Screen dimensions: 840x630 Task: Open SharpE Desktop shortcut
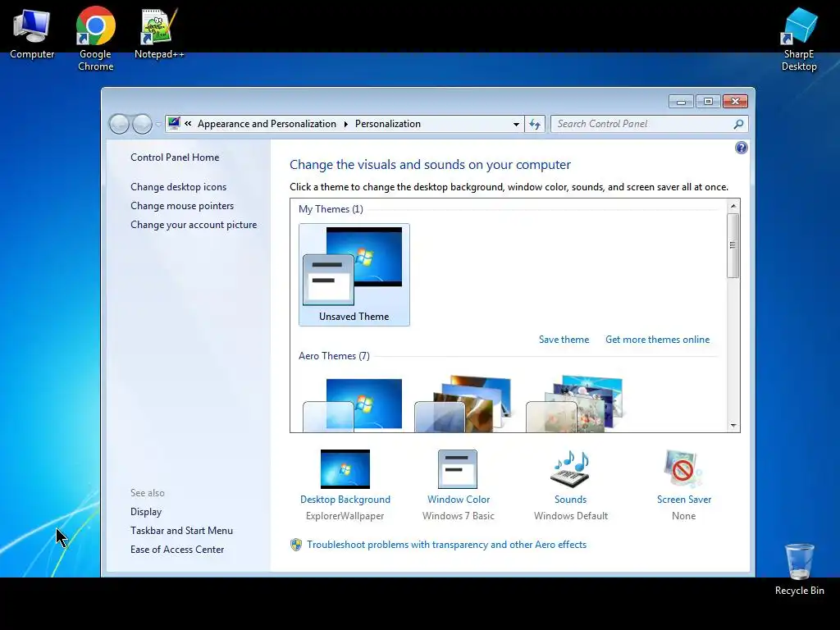click(x=799, y=39)
